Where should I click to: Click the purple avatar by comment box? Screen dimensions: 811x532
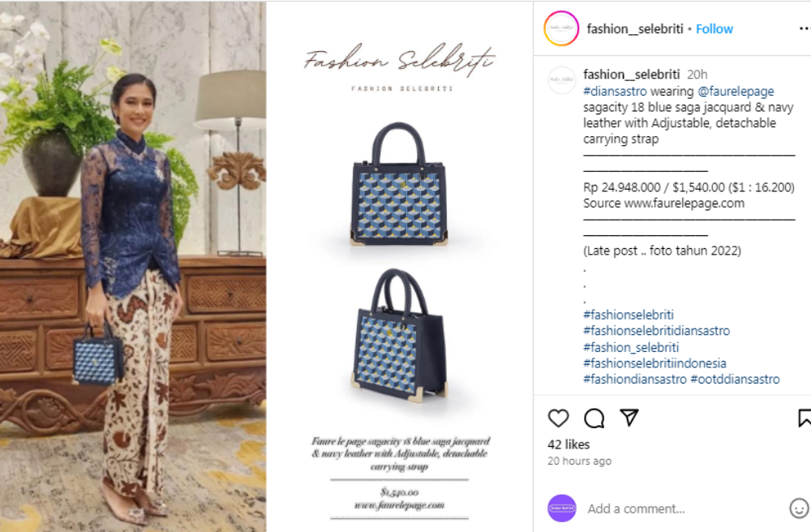(562, 508)
